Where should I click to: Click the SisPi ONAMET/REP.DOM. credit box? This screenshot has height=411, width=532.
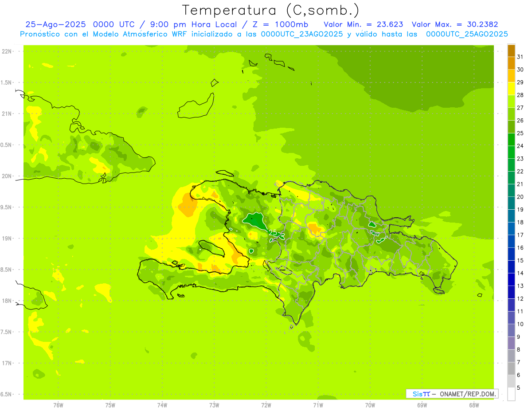coord(452,394)
